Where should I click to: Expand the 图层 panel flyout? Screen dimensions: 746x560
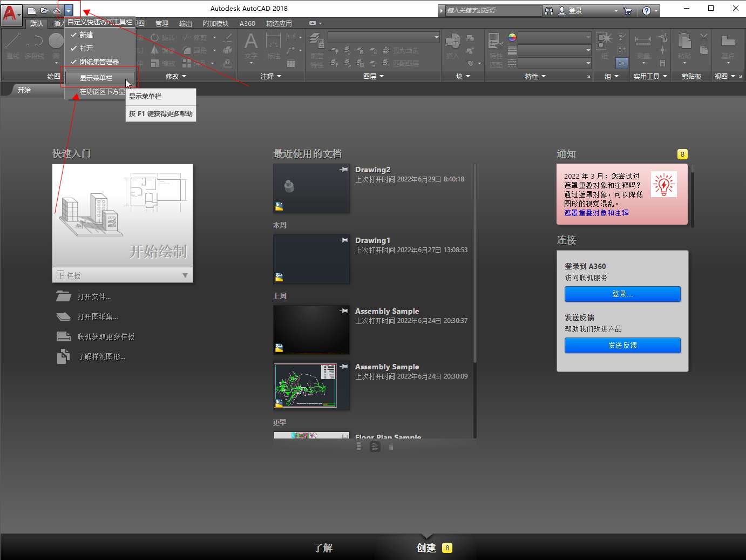point(374,76)
